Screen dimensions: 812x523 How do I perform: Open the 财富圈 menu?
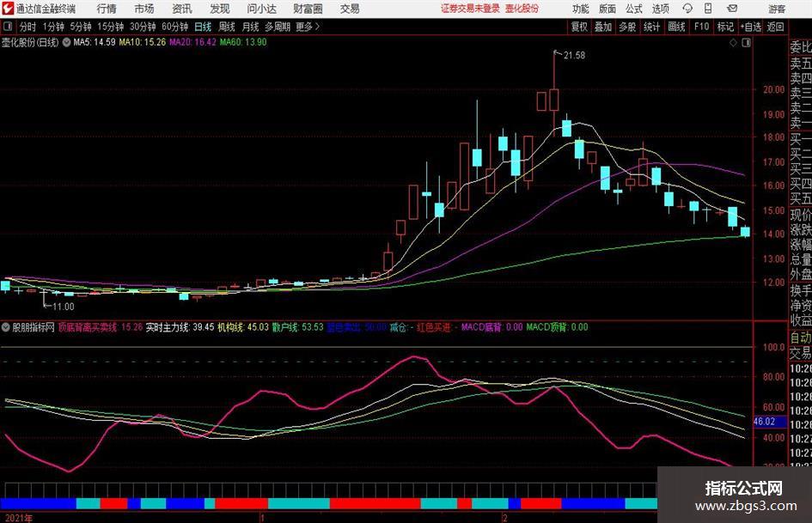(308, 9)
